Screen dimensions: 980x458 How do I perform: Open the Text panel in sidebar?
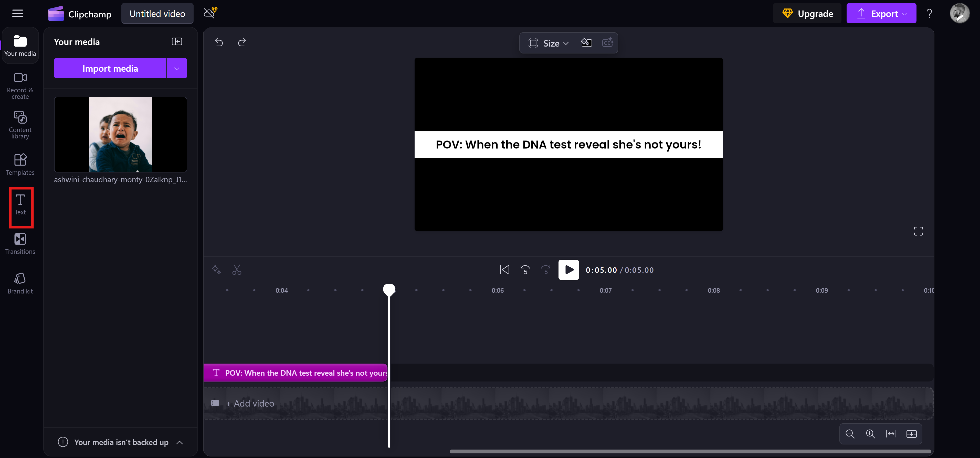click(20, 205)
